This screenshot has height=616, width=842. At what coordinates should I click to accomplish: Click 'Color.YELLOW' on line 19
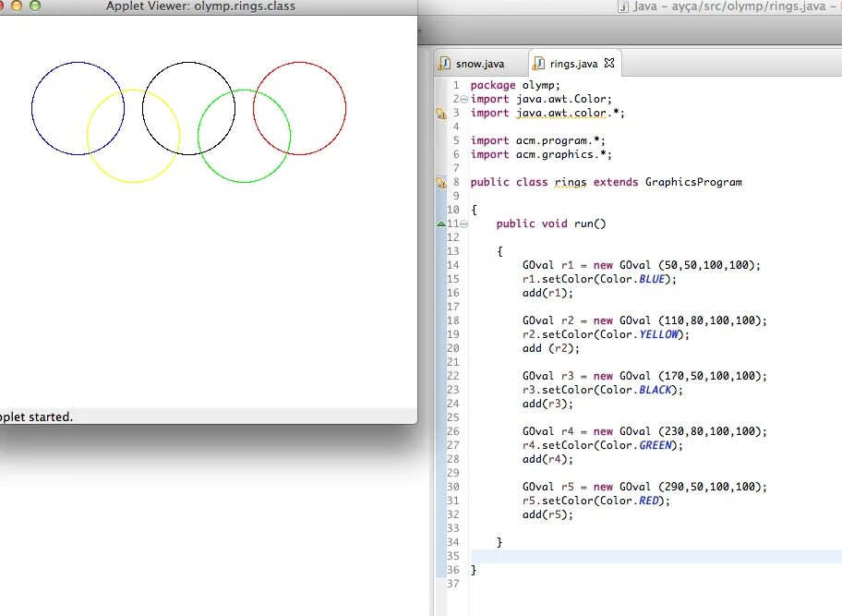tap(641, 334)
